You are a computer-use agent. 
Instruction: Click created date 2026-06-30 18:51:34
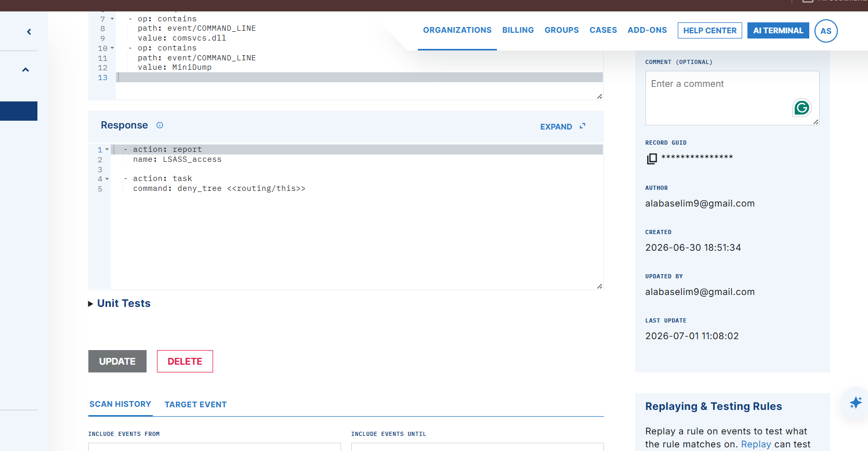click(693, 248)
